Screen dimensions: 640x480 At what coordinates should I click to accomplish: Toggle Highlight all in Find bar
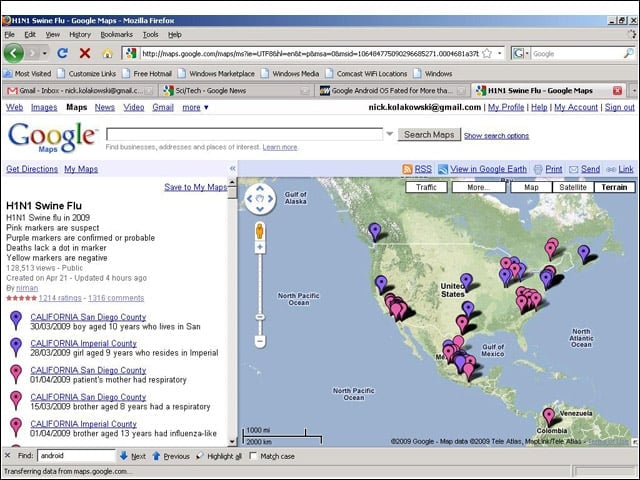point(219,456)
